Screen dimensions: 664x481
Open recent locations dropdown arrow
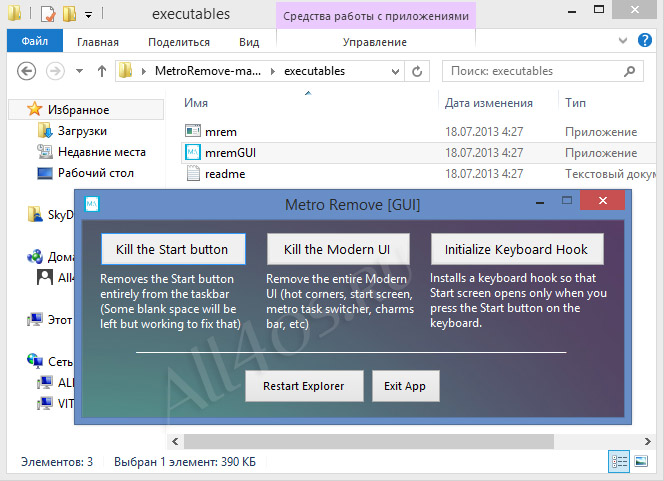79,71
